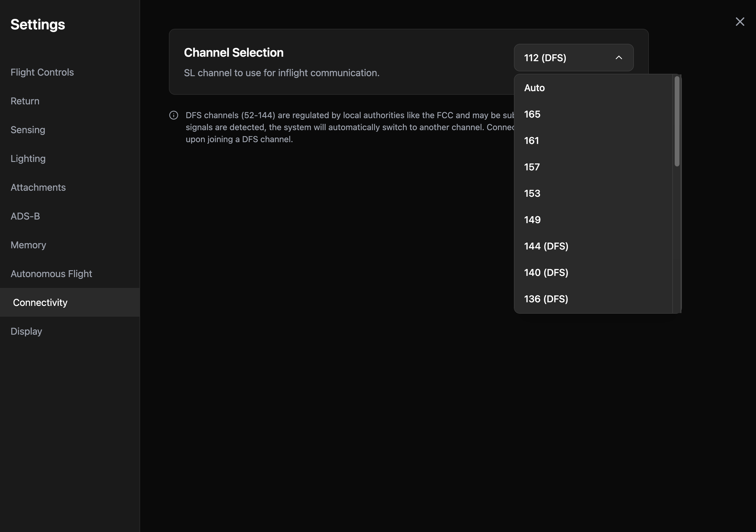Open the Display settings section
This screenshot has height=532, width=756.
pyautogui.click(x=70, y=331)
